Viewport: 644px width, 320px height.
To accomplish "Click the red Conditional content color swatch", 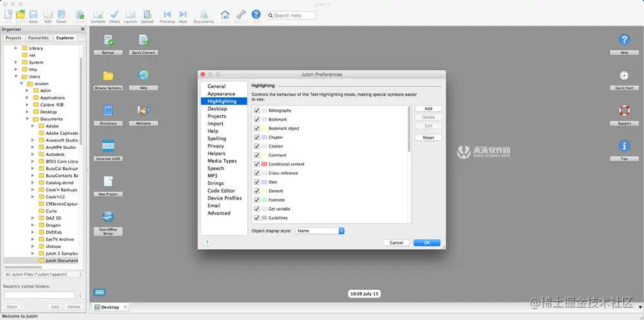I will coord(264,164).
